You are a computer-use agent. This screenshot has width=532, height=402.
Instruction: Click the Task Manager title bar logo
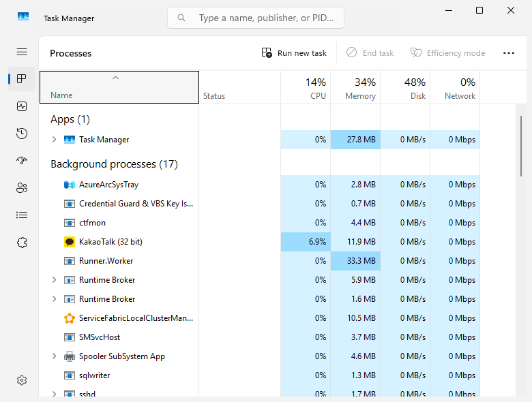[23, 16]
